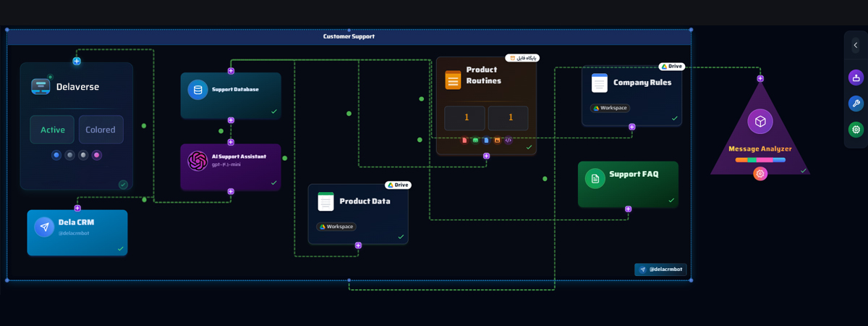Click the checkmark on AI Support Assistant node
The width and height of the screenshot is (868, 326).
[x=273, y=183]
